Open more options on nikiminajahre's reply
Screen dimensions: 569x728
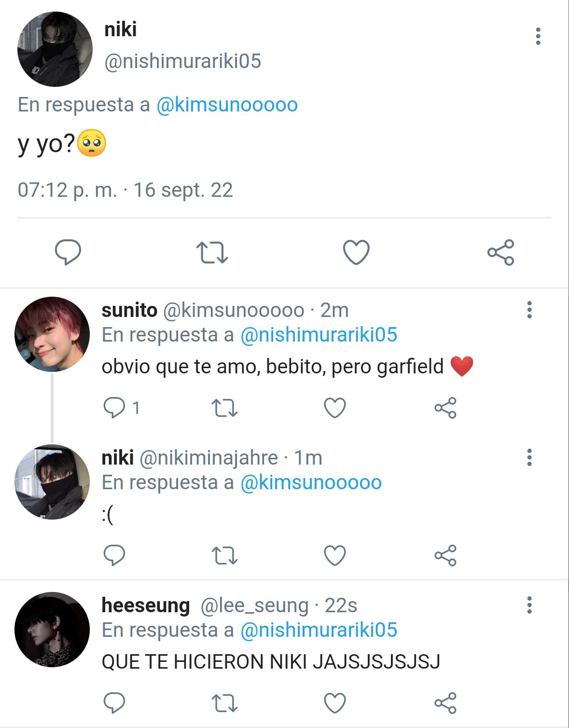[529, 457]
